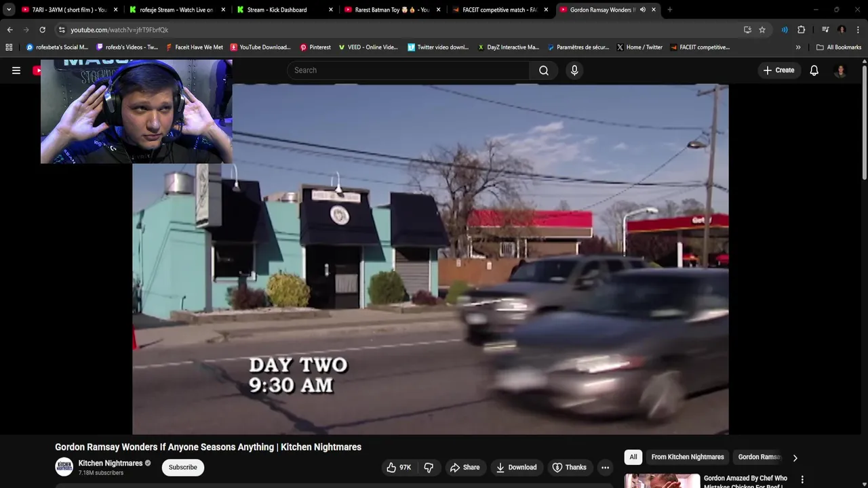The width and height of the screenshot is (868, 488).
Task: Click the Kitchen Nightmares video player
Action: pyautogui.click(x=431, y=259)
